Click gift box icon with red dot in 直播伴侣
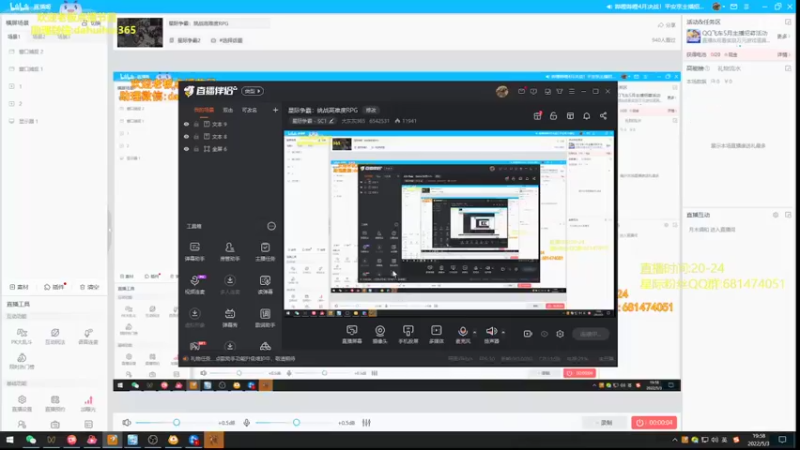 (x=537, y=116)
